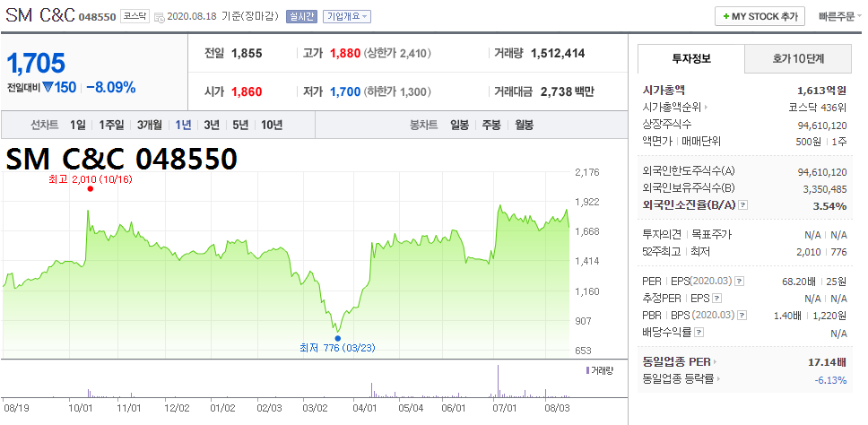
Task: Click the help icon beside PBR BPS(2020.03)
Action: 742,316
